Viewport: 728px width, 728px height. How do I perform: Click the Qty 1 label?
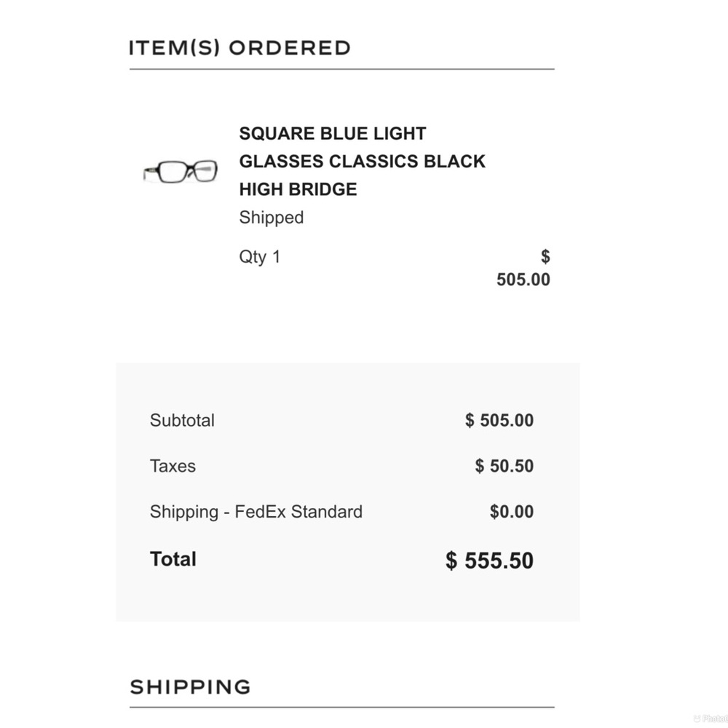260,257
